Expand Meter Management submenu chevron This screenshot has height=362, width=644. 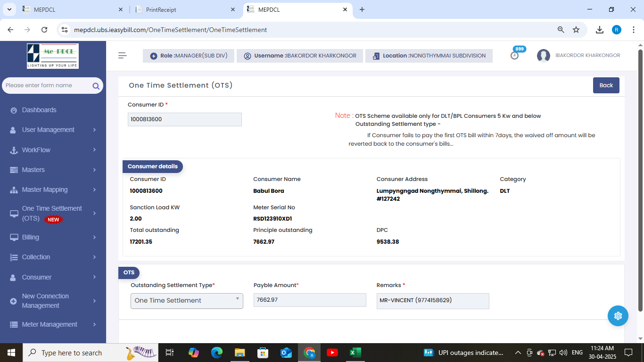click(x=94, y=324)
